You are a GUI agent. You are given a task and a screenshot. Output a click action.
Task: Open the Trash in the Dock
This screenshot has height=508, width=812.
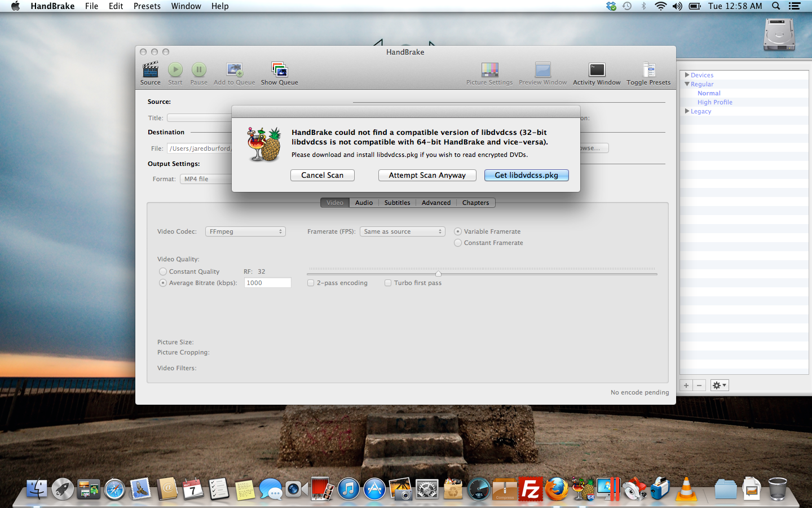click(778, 489)
